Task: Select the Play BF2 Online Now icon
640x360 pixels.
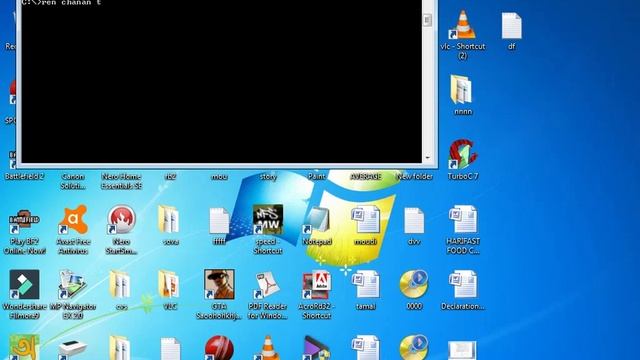Action: coord(24,220)
